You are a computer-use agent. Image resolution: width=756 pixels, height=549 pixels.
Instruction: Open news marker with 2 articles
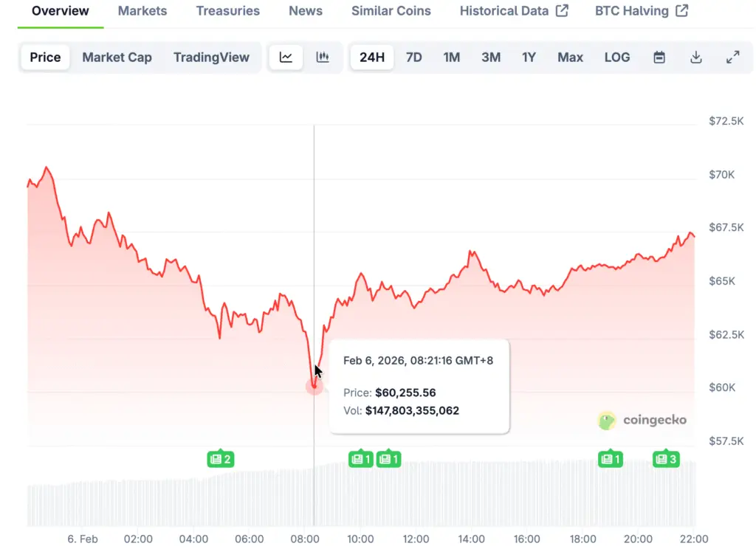coord(220,459)
